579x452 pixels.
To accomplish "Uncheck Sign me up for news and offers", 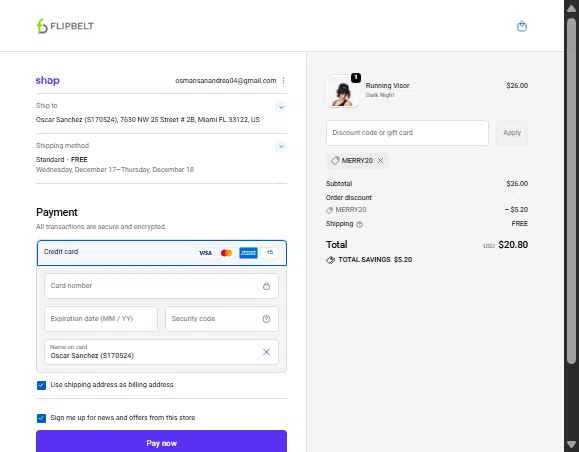I will click(x=41, y=418).
